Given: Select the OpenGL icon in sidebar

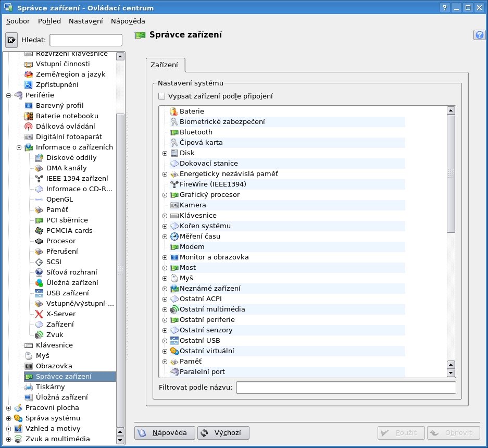Looking at the screenshot, I should pos(39,200).
